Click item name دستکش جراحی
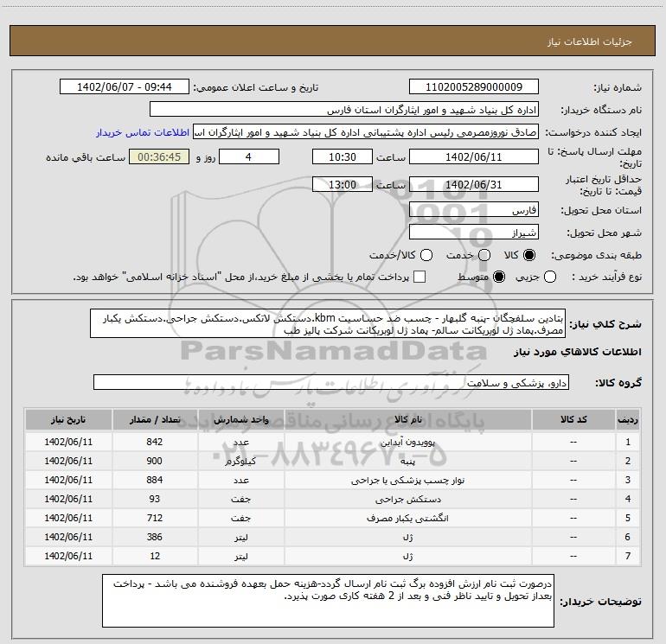Viewport: 666px width, 644px height. click(407, 500)
